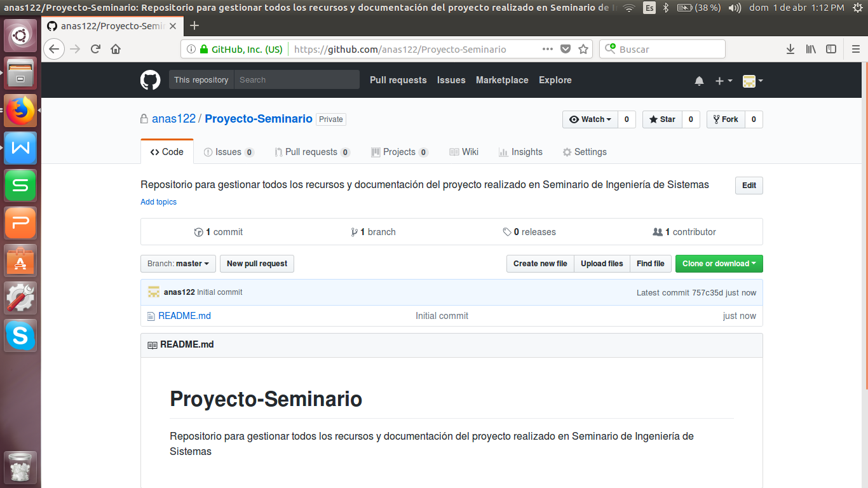Fork the repository
868x488 pixels.
[726, 119]
